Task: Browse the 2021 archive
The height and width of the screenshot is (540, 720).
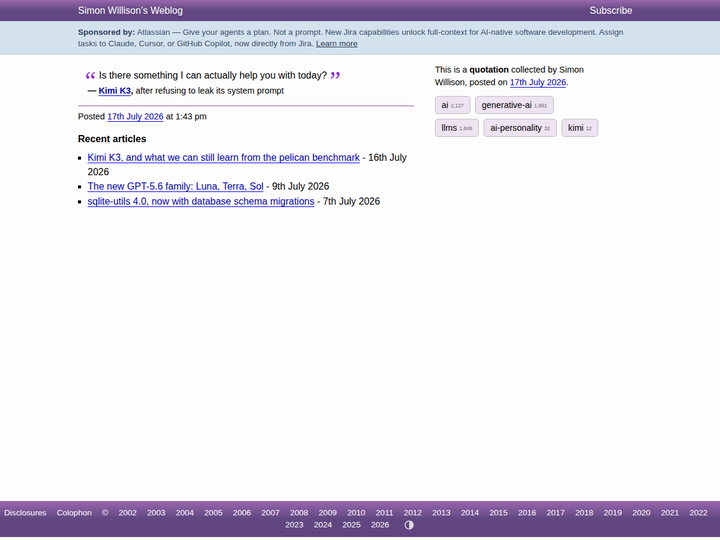Action: pyautogui.click(x=670, y=513)
